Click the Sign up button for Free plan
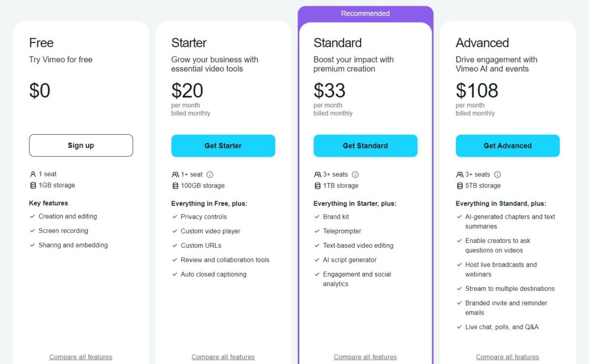589x364 pixels. click(x=80, y=145)
